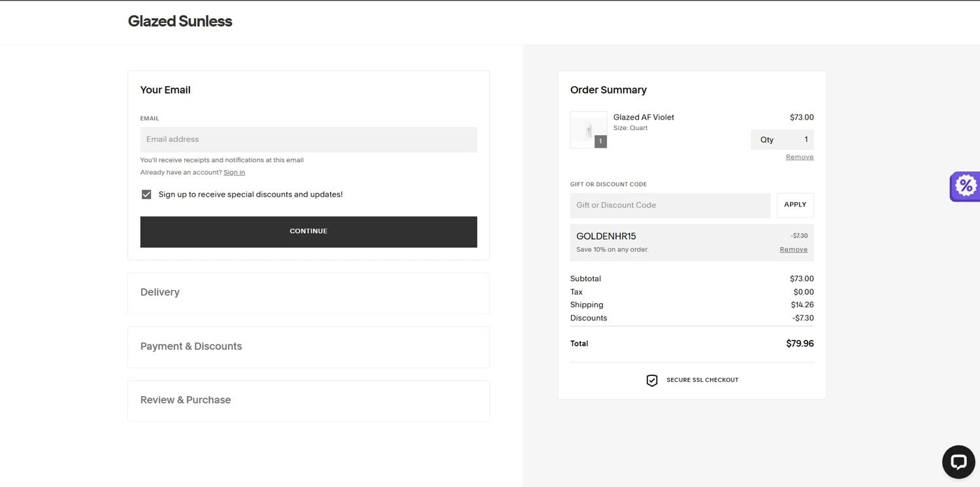
Task: Expand the Delivery section
Action: click(308, 293)
